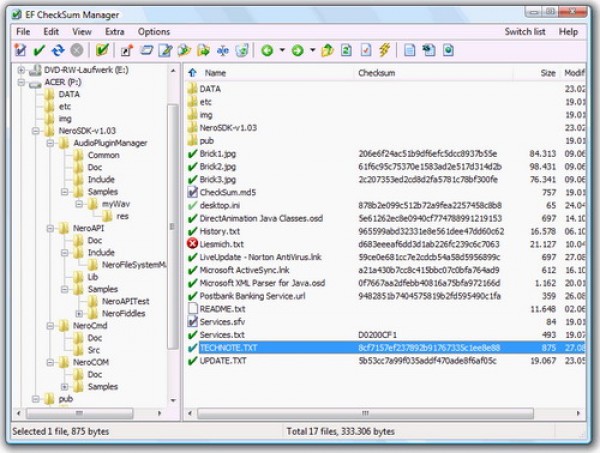Select Postbank Banking Service.url in list
Viewport: 600px width, 453px height.
click(x=252, y=296)
